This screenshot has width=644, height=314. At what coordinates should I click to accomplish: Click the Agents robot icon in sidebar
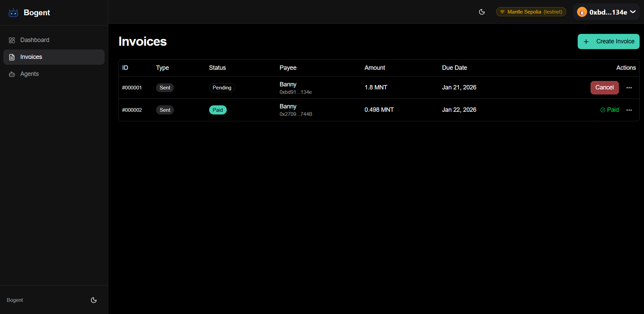(12, 74)
